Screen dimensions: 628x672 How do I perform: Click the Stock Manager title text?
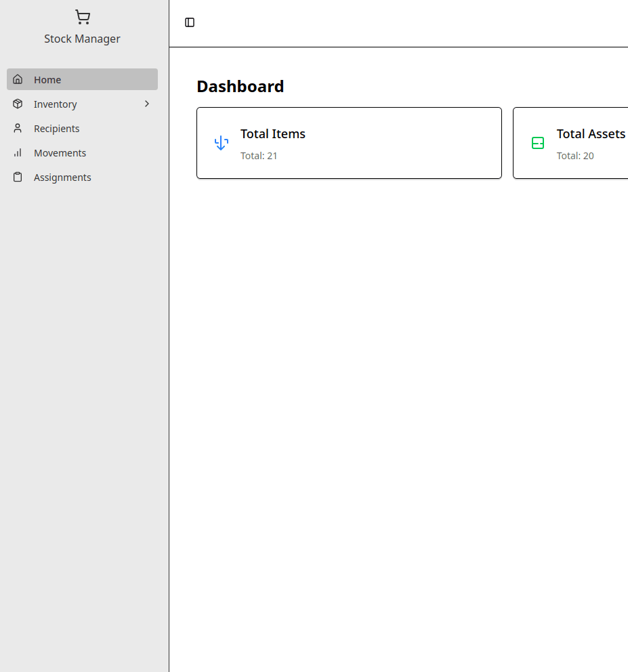tap(83, 39)
